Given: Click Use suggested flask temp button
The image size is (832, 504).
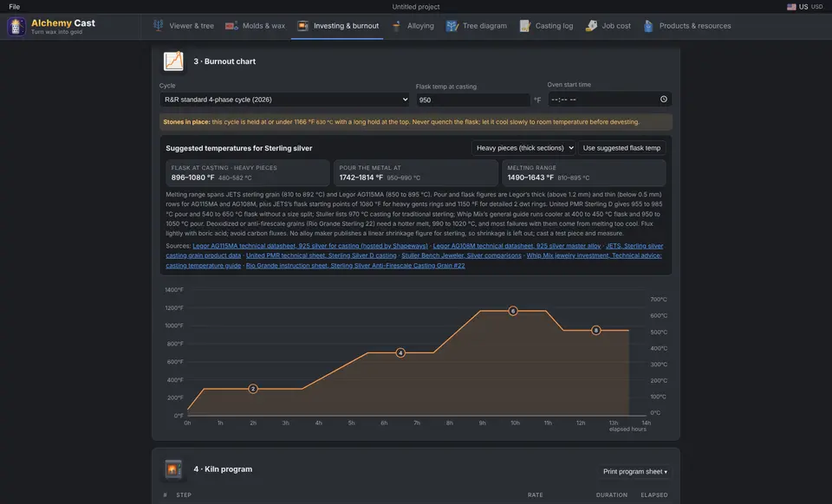Looking at the screenshot, I should pos(621,148).
